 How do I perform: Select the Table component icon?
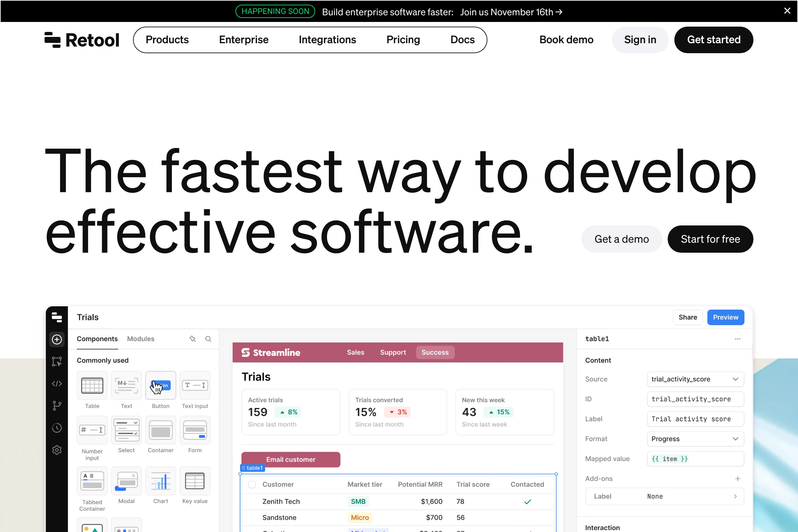pos(92,385)
